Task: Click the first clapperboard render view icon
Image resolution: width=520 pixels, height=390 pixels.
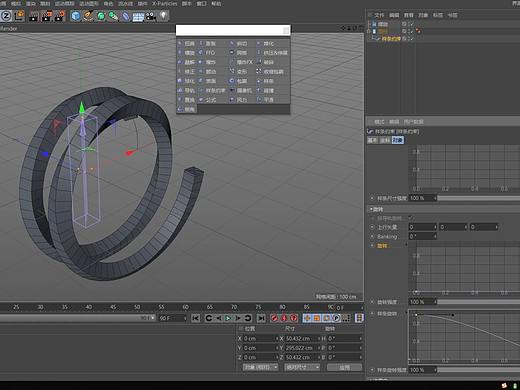Action: tap(34, 16)
